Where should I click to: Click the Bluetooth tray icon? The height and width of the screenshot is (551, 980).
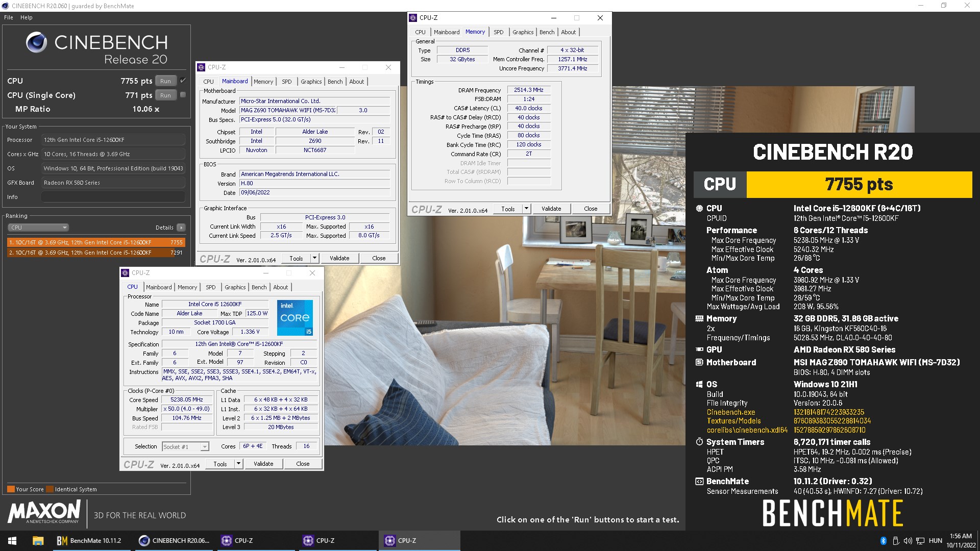tap(883, 541)
